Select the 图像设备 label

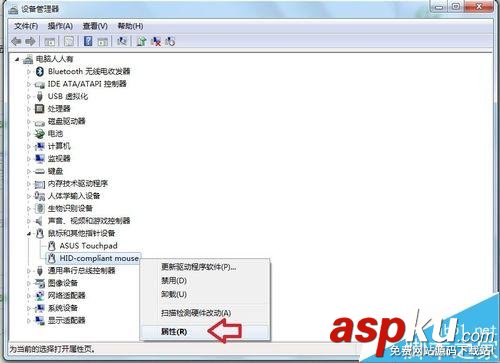(63, 283)
